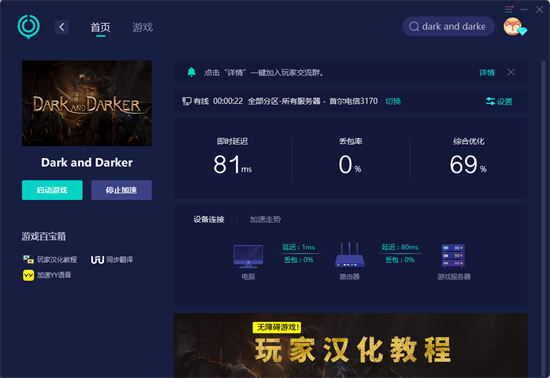The width and height of the screenshot is (550, 378).
Task: Open the hamburger menu icon
Action: 509,9
